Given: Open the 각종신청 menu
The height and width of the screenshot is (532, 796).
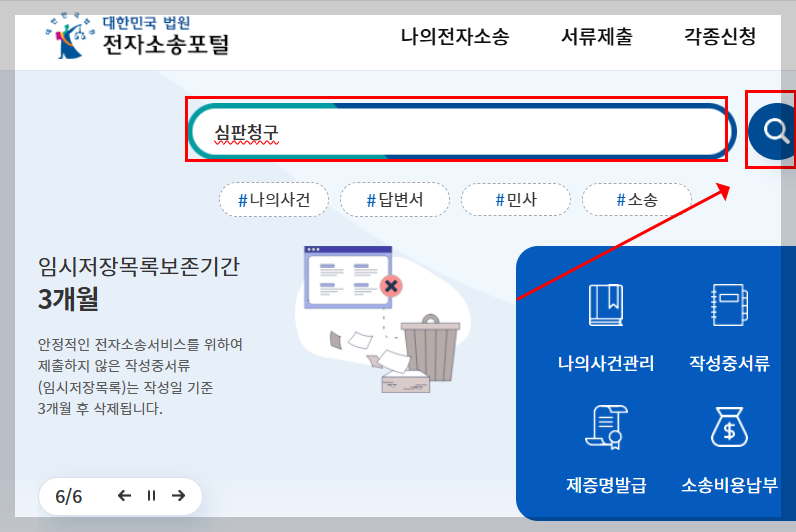Looking at the screenshot, I should tap(720, 36).
